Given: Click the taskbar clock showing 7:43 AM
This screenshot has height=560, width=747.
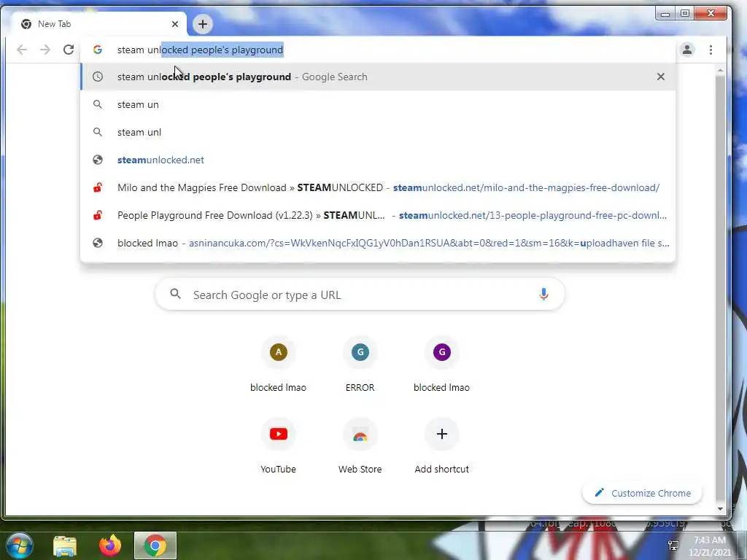Looking at the screenshot, I should pos(710,546).
